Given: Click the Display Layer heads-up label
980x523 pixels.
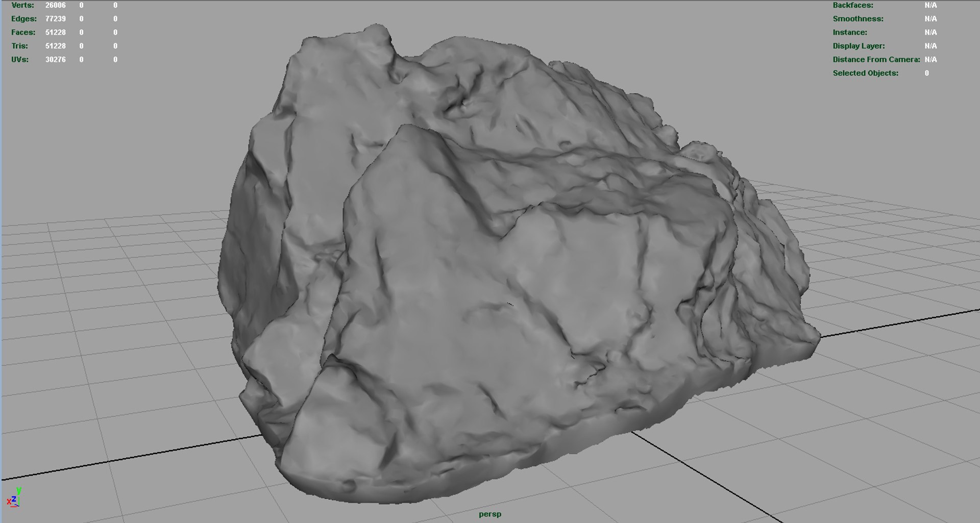Looking at the screenshot, I should [859, 46].
